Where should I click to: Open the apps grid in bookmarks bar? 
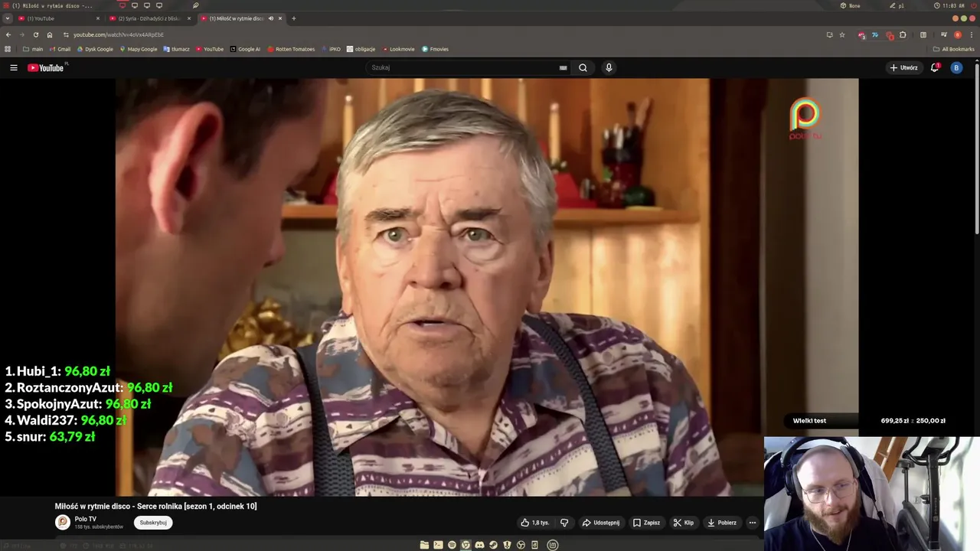[x=8, y=49]
